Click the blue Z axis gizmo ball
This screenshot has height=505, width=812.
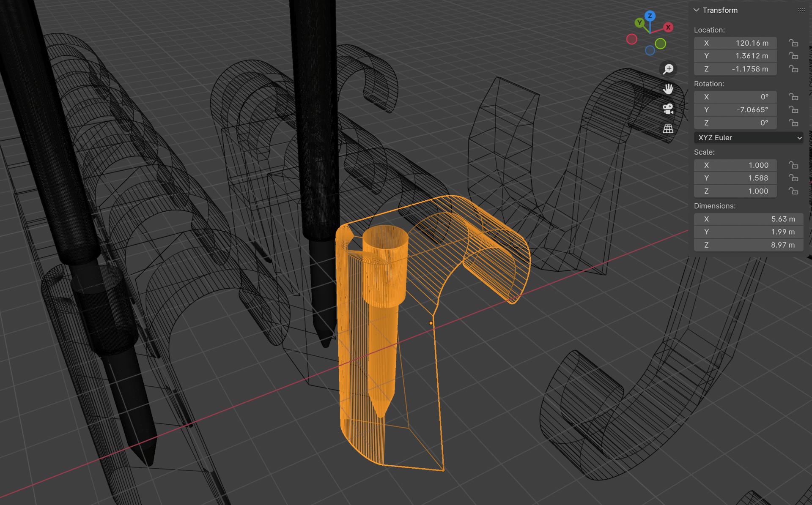650,16
